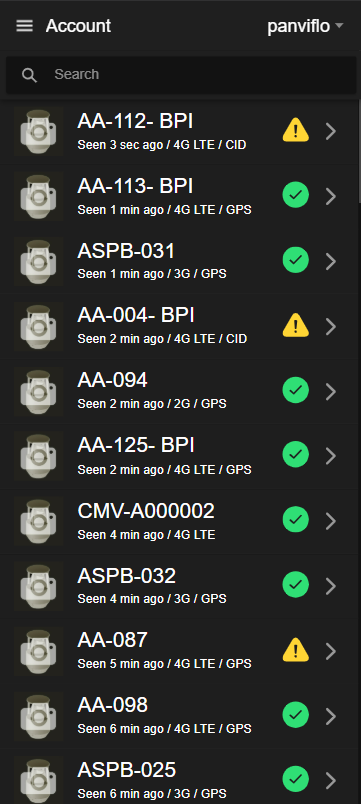
Task: Click the Account header title
Action: tap(78, 26)
